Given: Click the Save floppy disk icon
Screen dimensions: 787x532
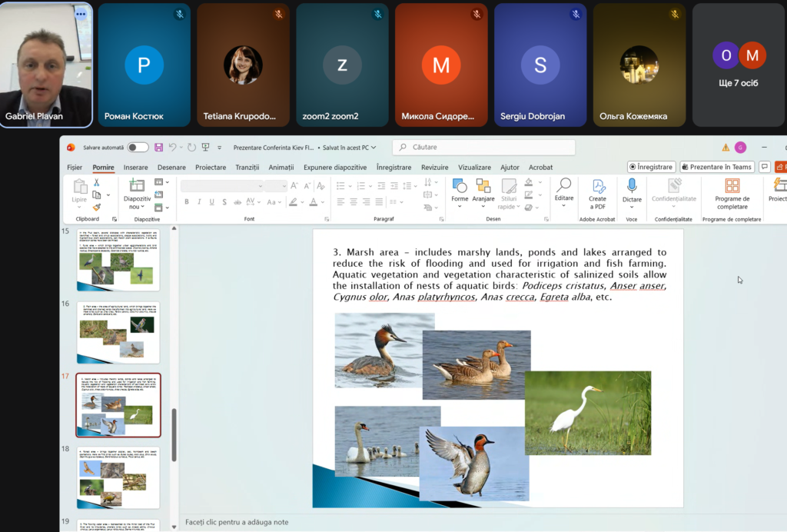Looking at the screenshot, I should (x=159, y=148).
